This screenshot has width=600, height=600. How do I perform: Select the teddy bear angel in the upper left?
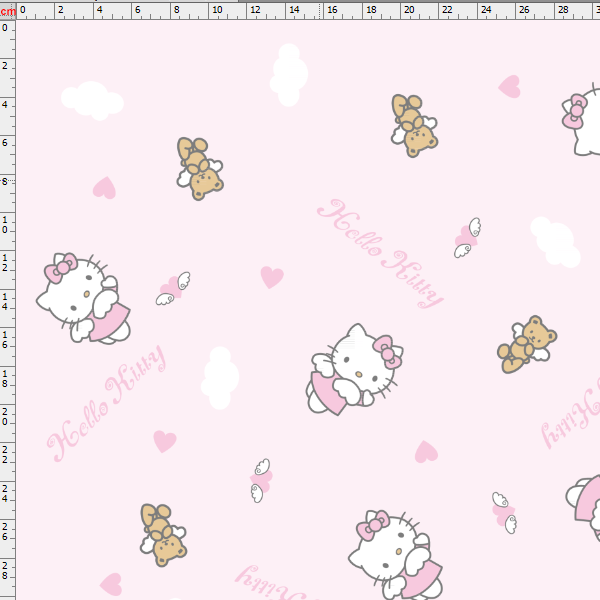(200, 167)
